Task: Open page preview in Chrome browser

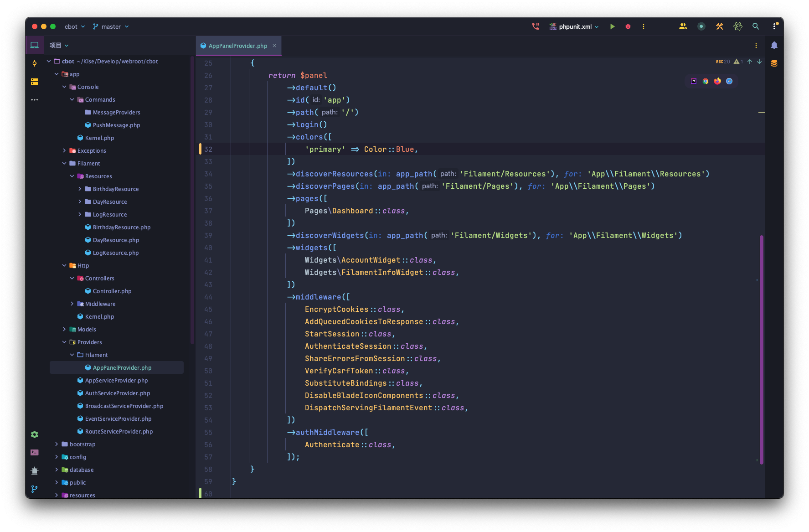Action: pos(706,81)
